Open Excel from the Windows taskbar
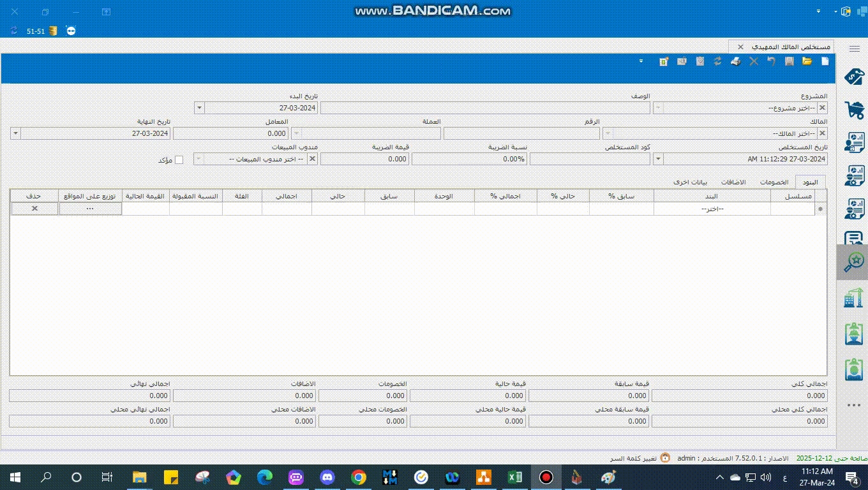The width and height of the screenshot is (868, 490). tap(514, 477)
